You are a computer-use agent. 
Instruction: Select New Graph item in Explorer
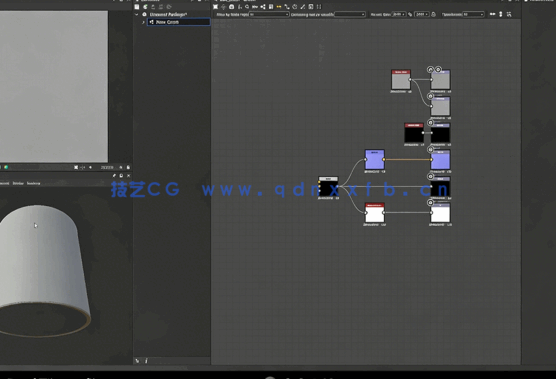[179, 22]
